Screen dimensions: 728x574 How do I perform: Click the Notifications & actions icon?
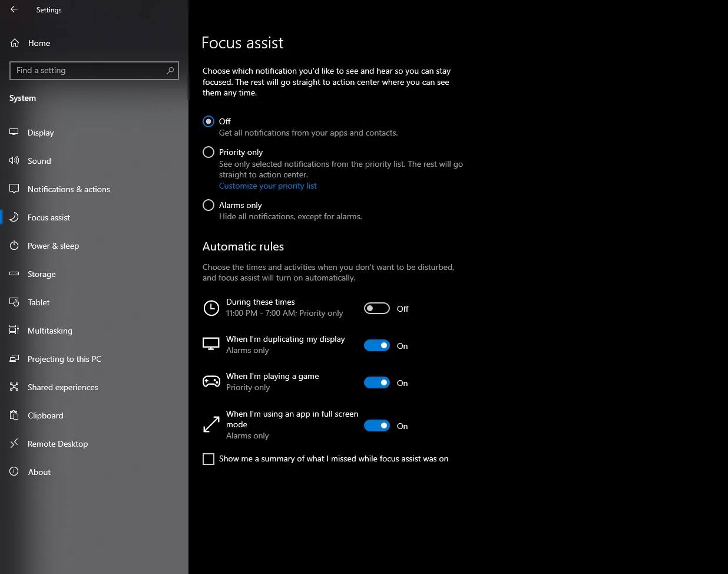tap(14, 189)
